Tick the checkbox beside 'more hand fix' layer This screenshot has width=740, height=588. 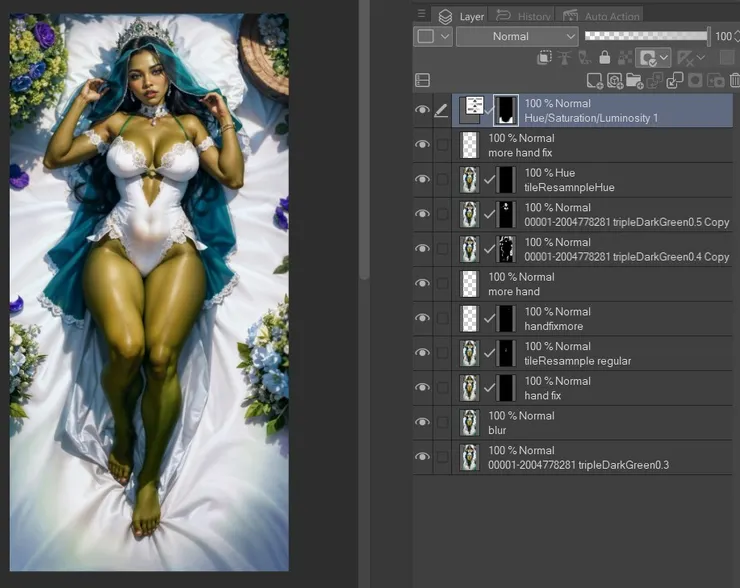tap(442, 145)
